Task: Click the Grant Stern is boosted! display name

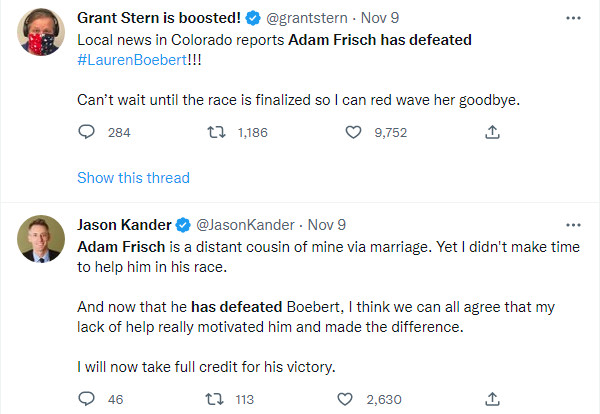Action: click(x=159, y=18)
